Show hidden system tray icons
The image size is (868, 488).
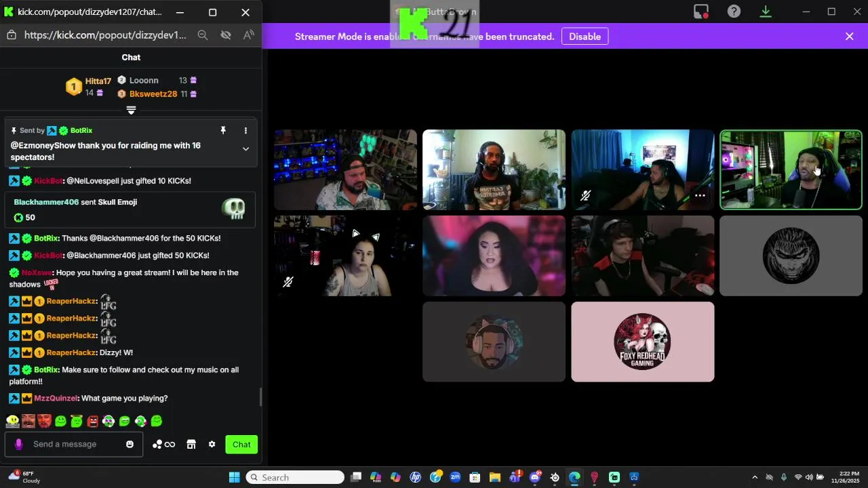pyautogui.click(x=755, y=477)
